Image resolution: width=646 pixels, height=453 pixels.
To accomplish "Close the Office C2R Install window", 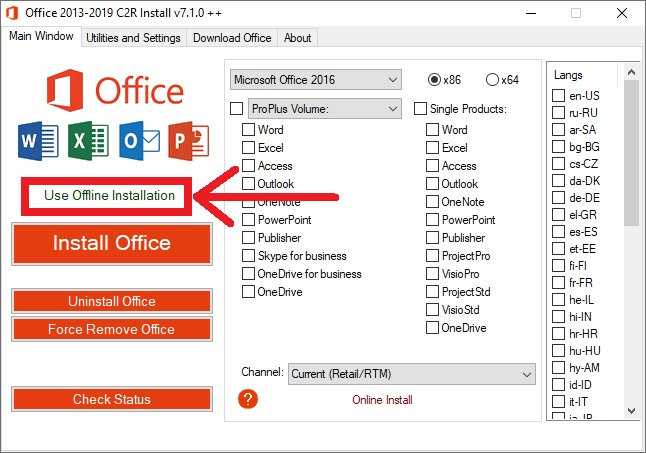I will (x=622, y=13).
